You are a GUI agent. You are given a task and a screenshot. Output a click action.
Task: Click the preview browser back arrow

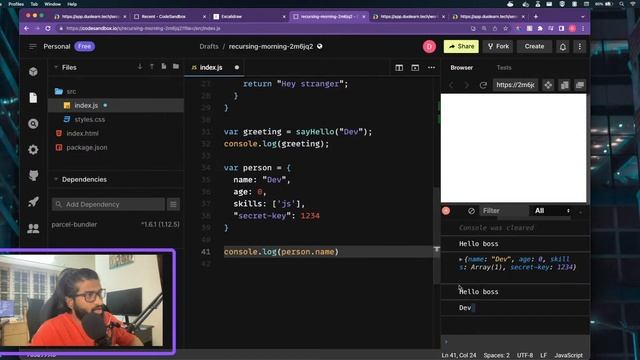pyautogui.click(x=451, y=85)
